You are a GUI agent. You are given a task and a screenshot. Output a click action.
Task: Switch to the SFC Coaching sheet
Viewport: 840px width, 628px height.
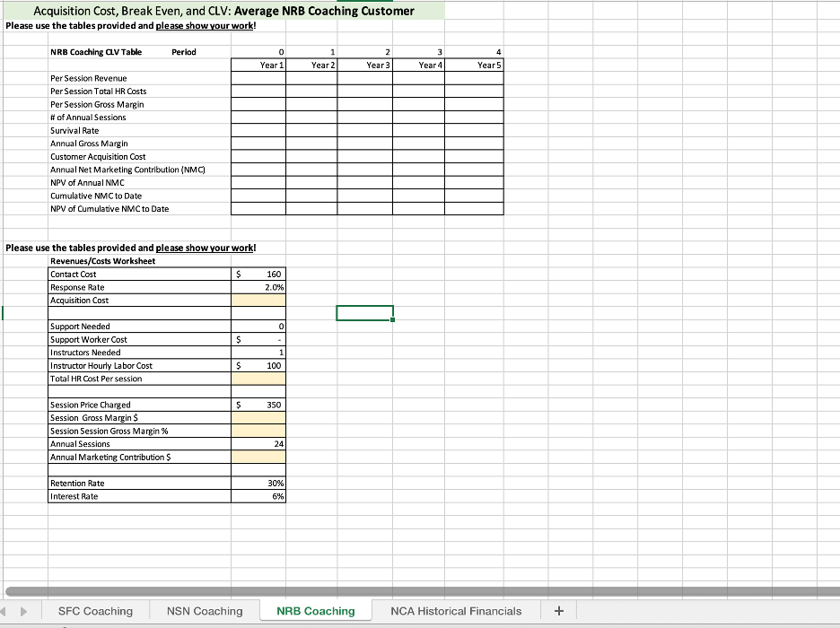[x=94, y=610]
